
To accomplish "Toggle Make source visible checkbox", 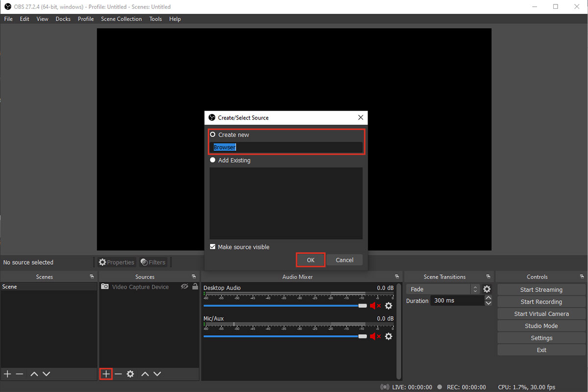I will pos(213,247).
